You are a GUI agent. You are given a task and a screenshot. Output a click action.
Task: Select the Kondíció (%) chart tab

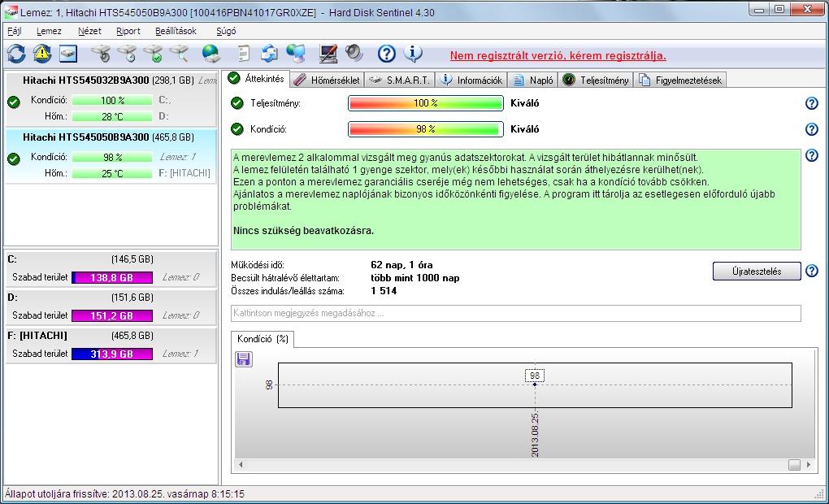click(263, 339)
